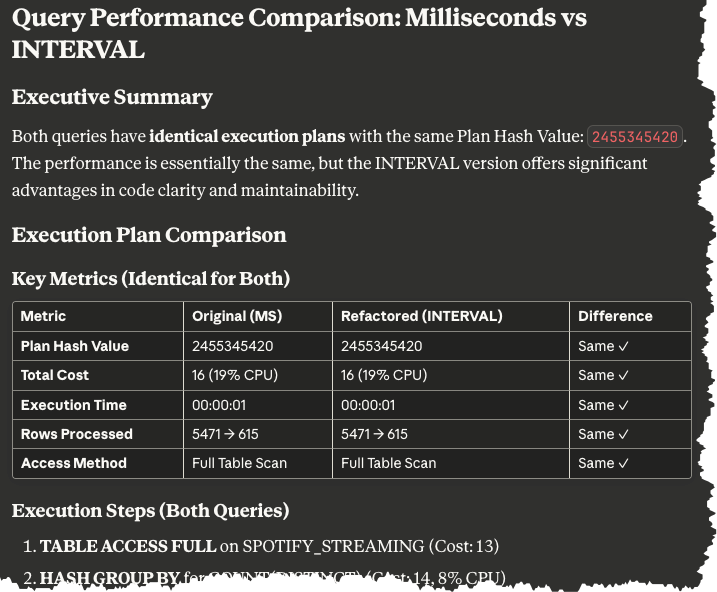717x592 pixels.
Task: Click the Same checkmark in Access Method row
Action: point(603,463)
